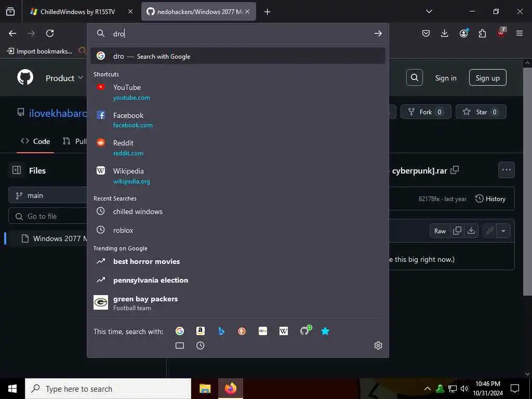This screenshot has height=399, width=532.
Task: Click the GitHub logo home
Action: click(x=25, y=77)
